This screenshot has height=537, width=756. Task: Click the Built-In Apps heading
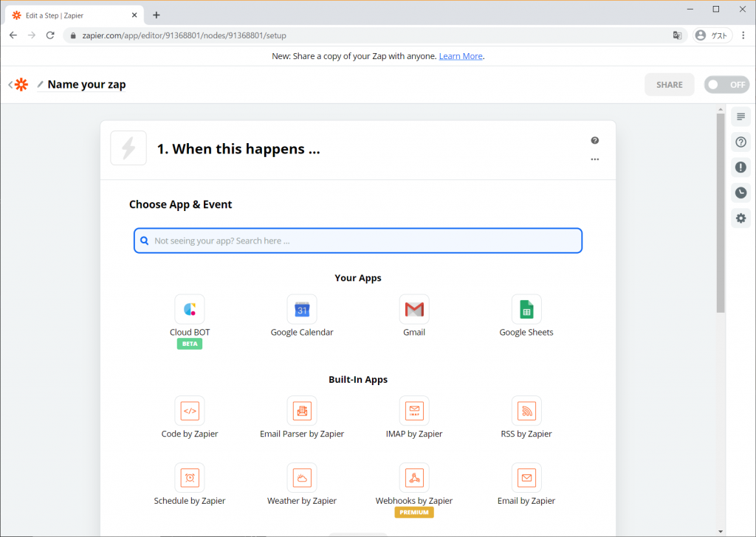(x=358, y=379)
